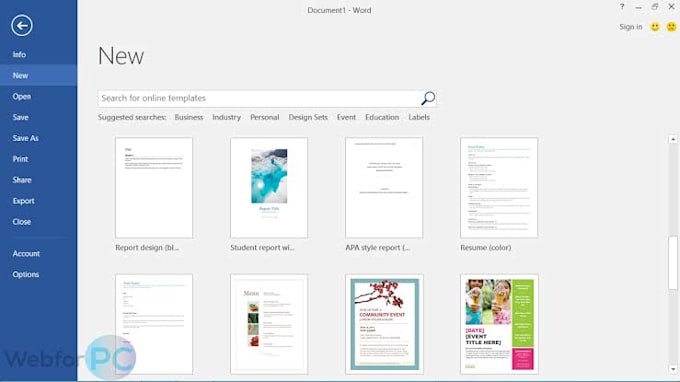
Task: Select the Community Event flyer template
Action: click(384, 324)
